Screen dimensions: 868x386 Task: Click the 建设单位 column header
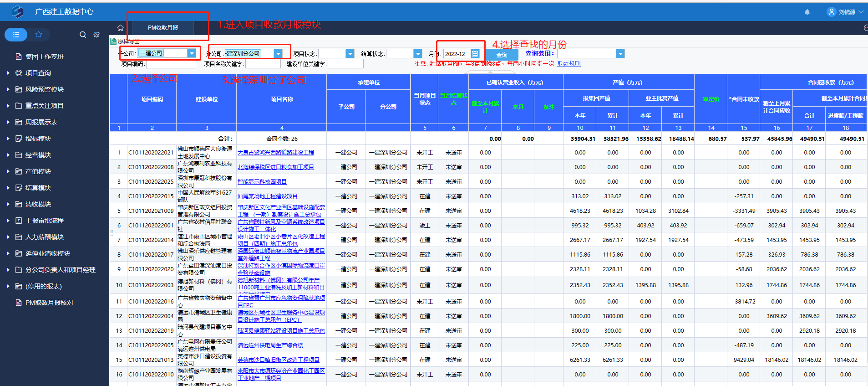[207, 99]
